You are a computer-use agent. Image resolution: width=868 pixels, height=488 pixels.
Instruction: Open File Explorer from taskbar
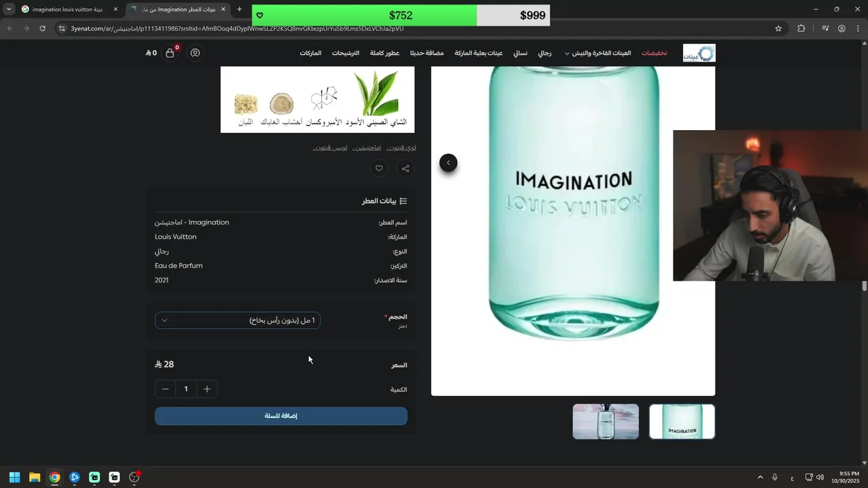tap(35, 477)
